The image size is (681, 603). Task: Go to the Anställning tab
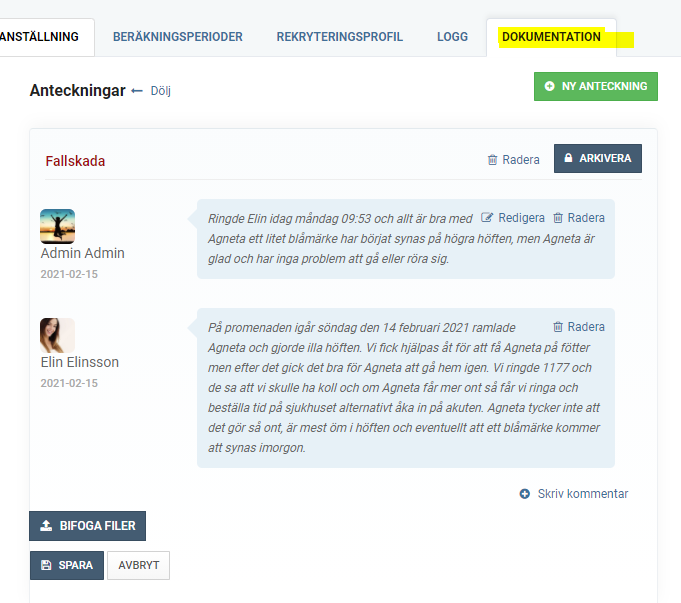[40, 37]
